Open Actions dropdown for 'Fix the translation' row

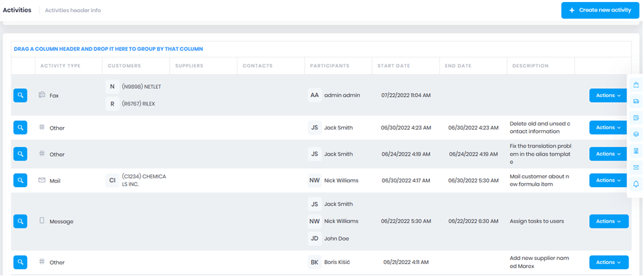click(x=609, y=154)
